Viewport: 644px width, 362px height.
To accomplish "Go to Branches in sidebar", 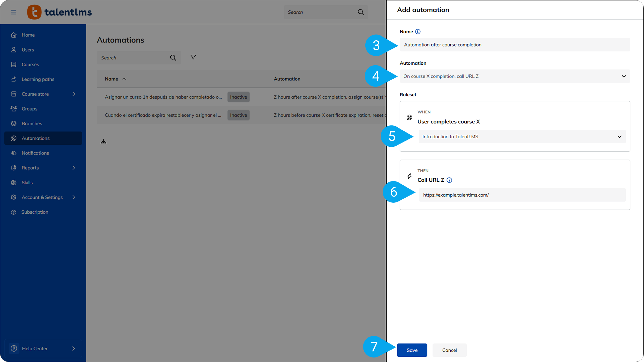I will tap(32, 123).
